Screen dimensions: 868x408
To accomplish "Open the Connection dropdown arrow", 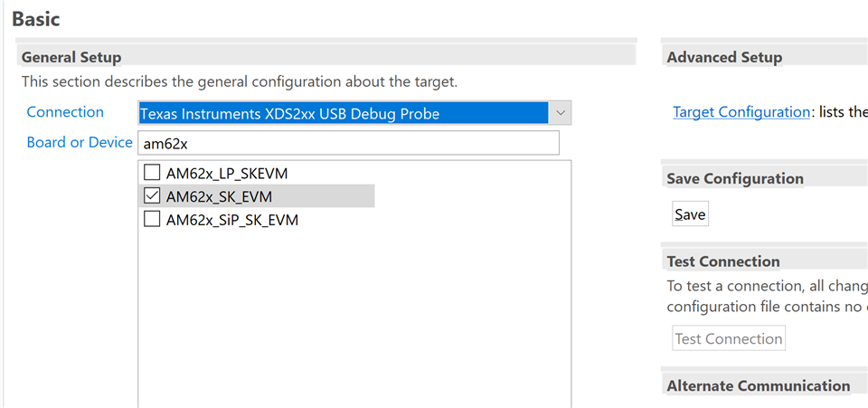I will [560, 113].
